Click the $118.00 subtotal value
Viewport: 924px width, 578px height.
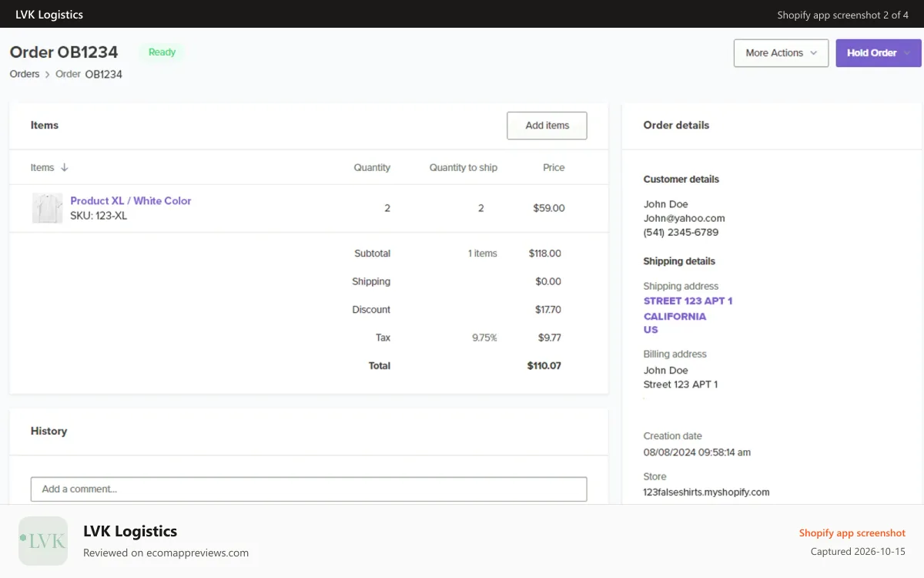coord(545,253)
